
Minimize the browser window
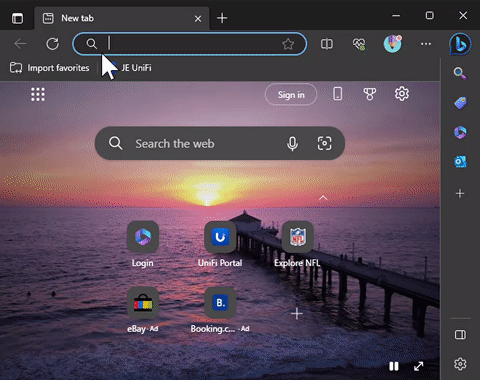[396, 16]
